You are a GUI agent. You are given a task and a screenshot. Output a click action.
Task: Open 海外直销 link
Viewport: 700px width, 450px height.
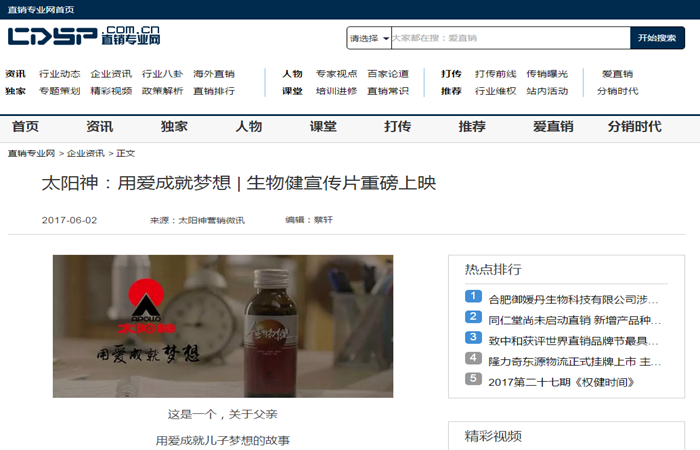(x=214, y=74)
